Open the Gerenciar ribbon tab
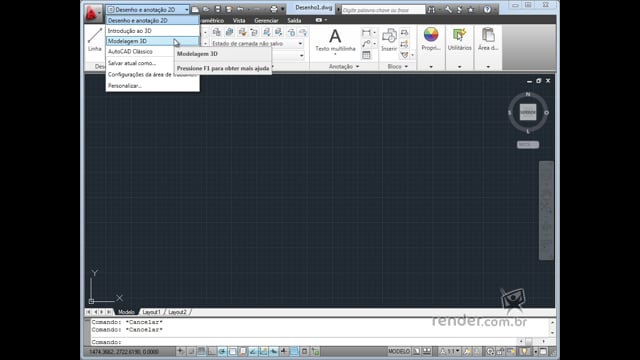The height and width of the screenshot is (360, 640). point(266,20)
